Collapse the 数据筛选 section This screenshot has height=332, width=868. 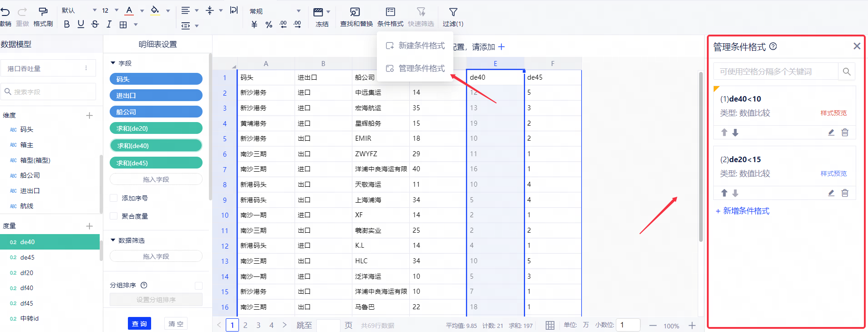pos(113,240)
